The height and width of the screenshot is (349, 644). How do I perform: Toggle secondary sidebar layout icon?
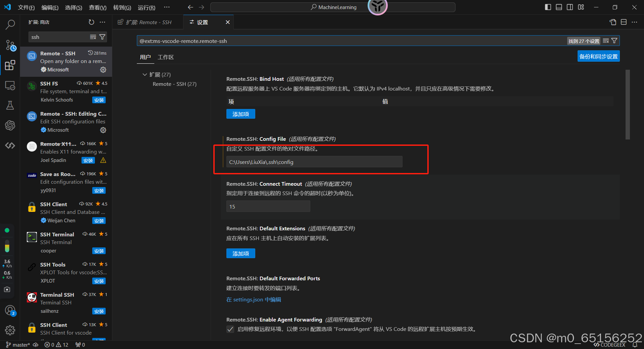coord(570,7)
